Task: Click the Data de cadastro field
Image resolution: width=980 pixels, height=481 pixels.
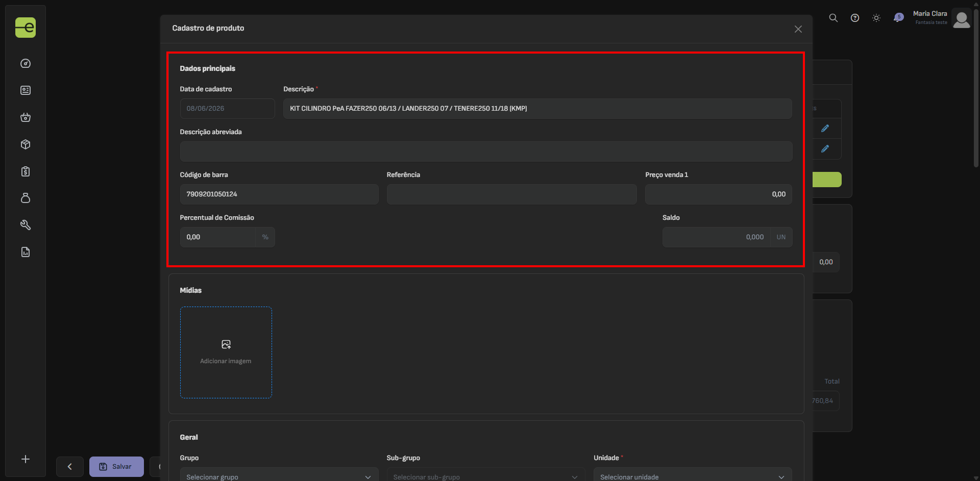Action: (227, 109)
